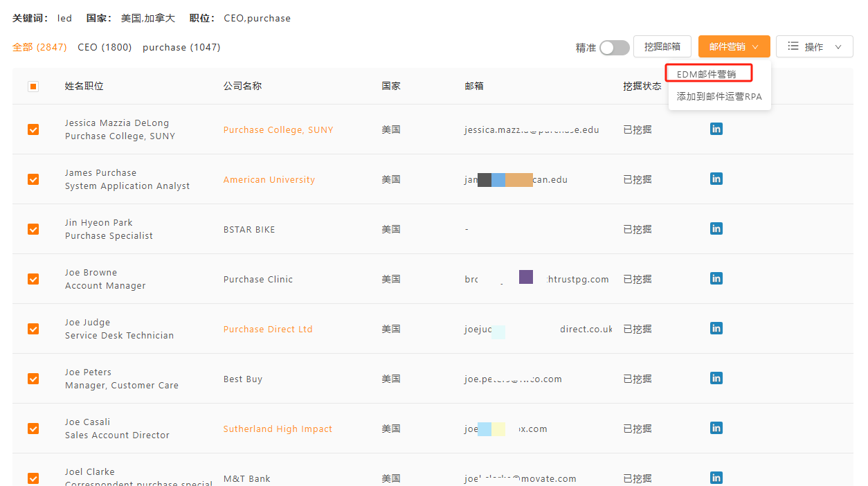
Task: Switch to purchase (1047) tab
Action: tap(181, 47)
